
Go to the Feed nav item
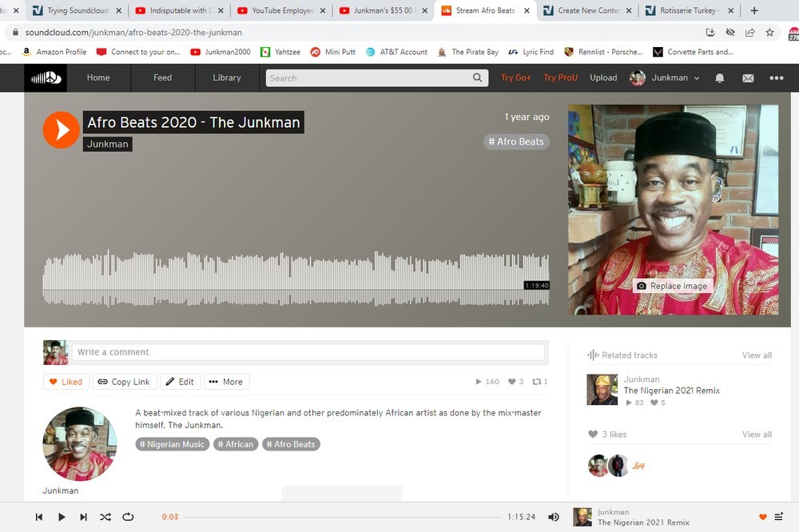(x=162, y=78)
